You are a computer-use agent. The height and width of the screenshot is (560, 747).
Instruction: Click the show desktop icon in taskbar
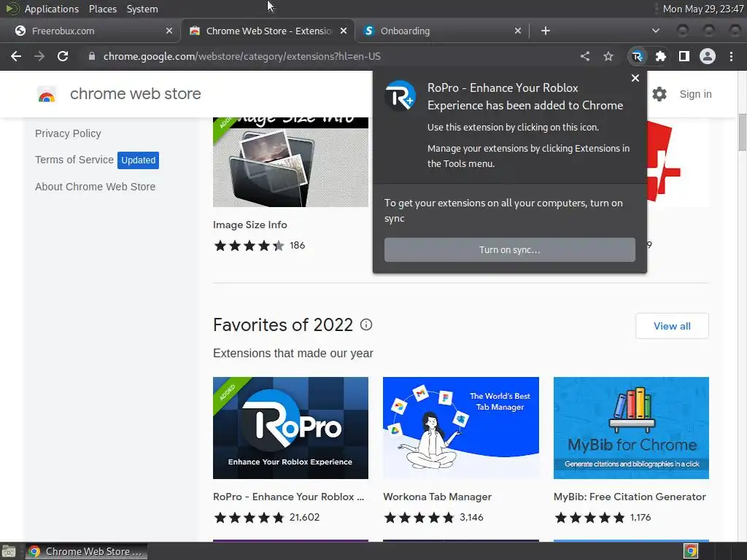9,552
